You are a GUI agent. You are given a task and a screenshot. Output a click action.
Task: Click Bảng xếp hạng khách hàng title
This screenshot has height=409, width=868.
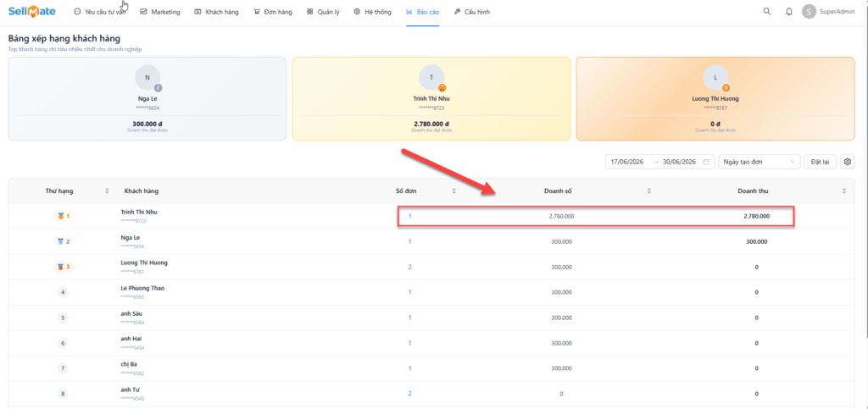pos(64,39)
